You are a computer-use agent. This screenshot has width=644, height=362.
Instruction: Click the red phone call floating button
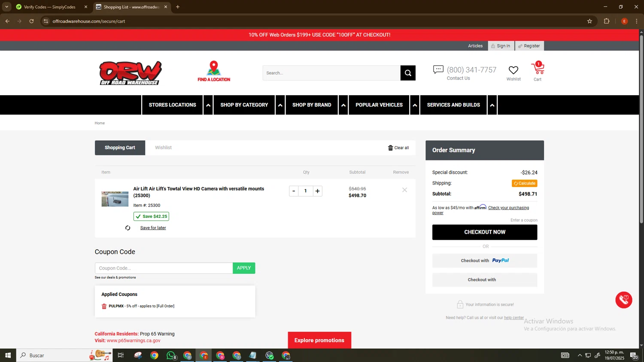tap(623, 300)
